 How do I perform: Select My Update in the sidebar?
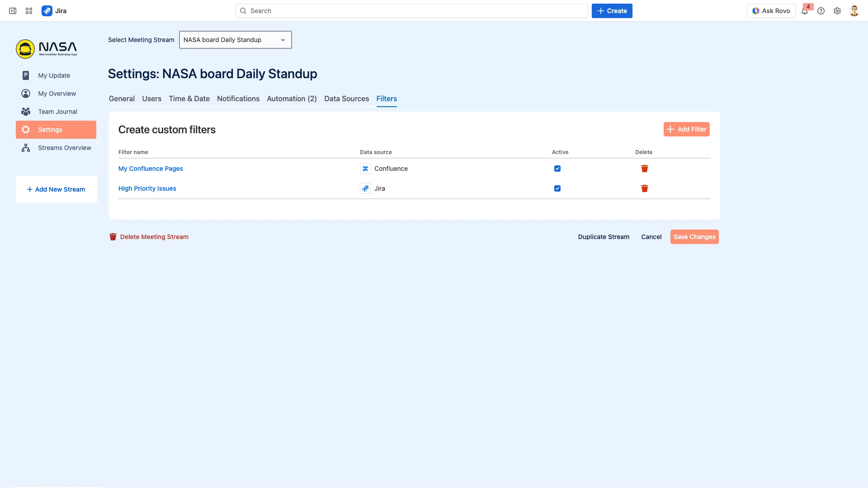(54, 75)
